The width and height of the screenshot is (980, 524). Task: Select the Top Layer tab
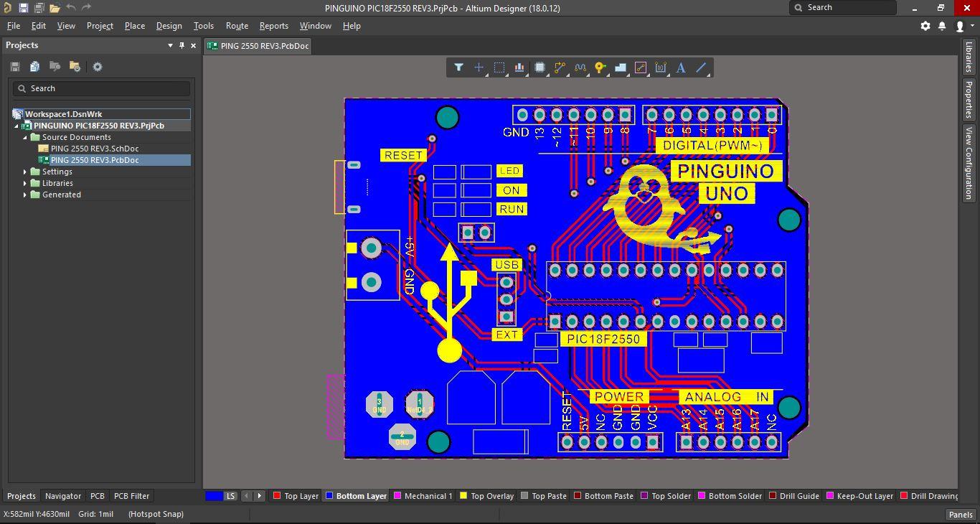point(296,496)
